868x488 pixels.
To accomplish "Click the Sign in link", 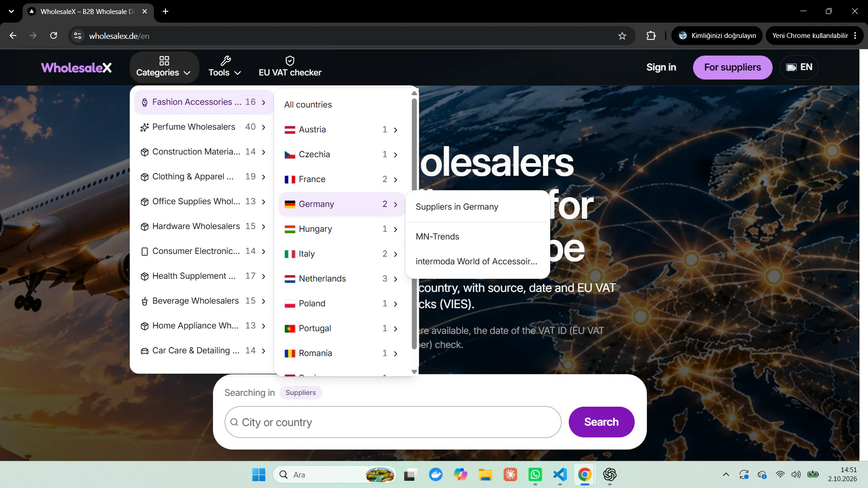I will click(661, 67).
